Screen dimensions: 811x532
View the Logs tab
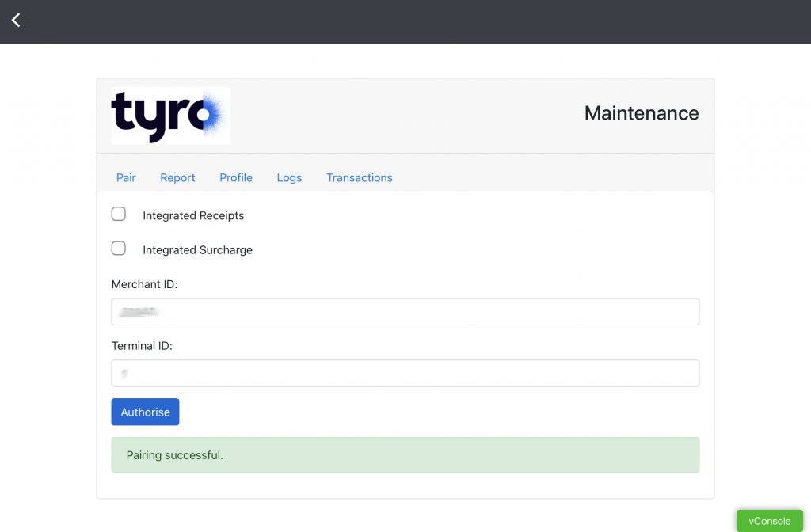click(289, 178)
